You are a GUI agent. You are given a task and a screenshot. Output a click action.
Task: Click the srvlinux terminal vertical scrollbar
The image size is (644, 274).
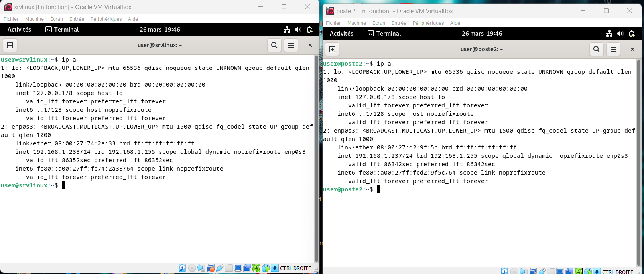[x=316, y=160]
